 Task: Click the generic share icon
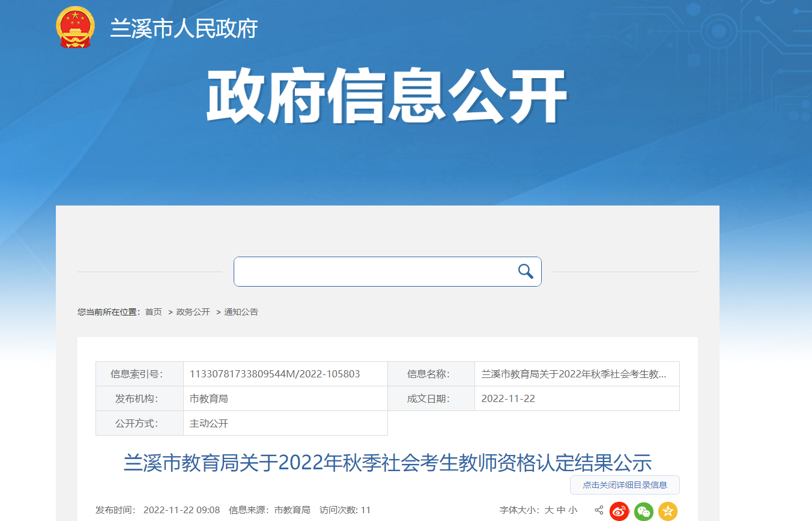tap(599, 510)
